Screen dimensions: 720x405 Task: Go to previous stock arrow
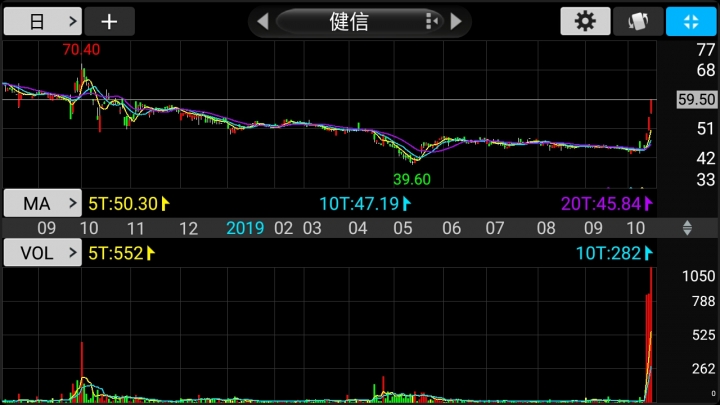(263, 21)
